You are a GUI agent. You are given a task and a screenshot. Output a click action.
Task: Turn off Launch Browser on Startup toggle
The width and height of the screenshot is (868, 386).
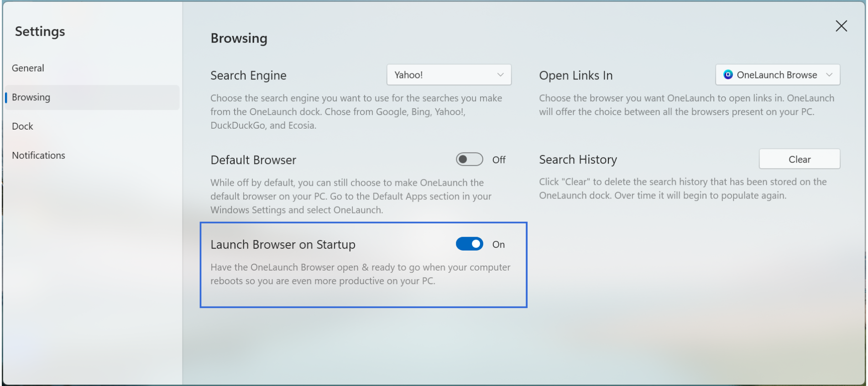click(x=469, y=244)
